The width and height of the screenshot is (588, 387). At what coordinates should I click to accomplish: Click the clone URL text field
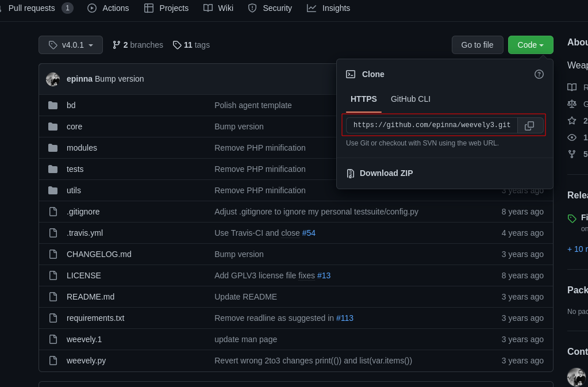click(x=432, y=125)
